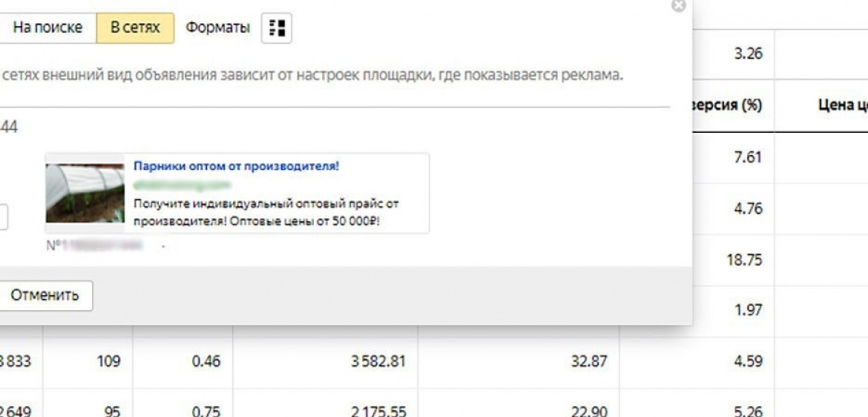Click the blurred green ad URL
868x417 pixels.
point(183,184)
